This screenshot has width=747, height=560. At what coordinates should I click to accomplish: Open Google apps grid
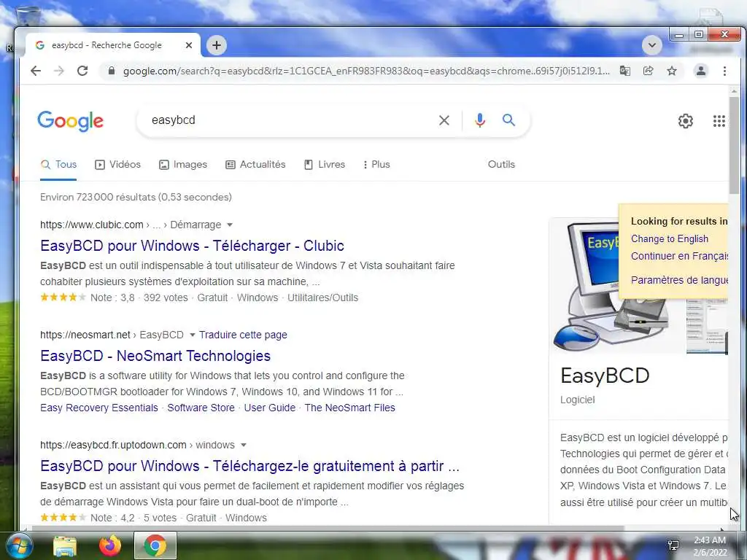point(719,121)
